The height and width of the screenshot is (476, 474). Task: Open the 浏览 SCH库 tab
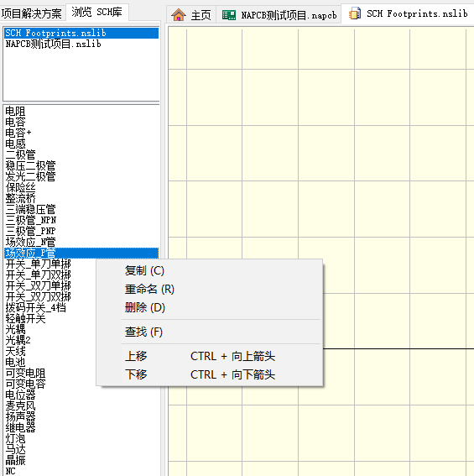pyautogui.click(x=96, y=12)
